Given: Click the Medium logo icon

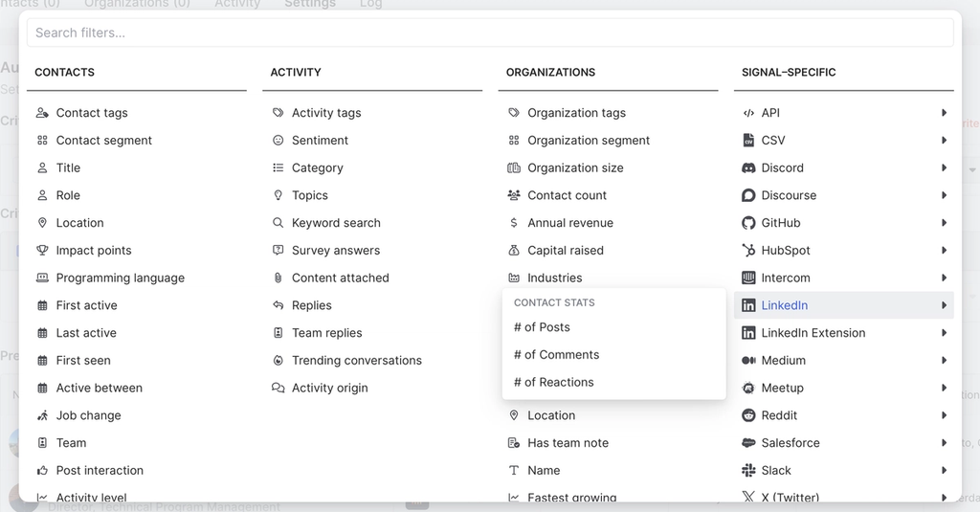Looking at the screenshot, I should click(x=748, y=361).
